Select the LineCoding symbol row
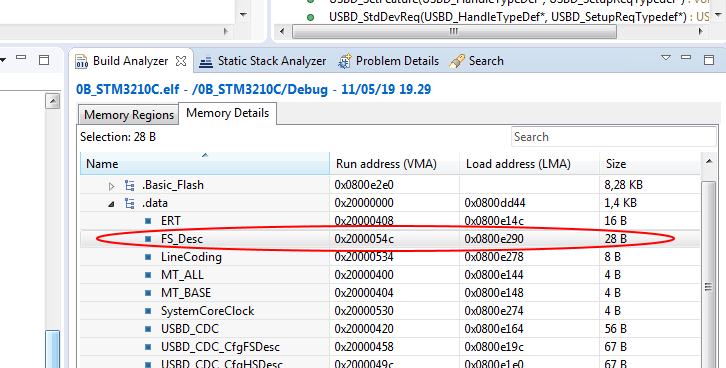This screenshot has width=726, height=368. pos(390,257)
